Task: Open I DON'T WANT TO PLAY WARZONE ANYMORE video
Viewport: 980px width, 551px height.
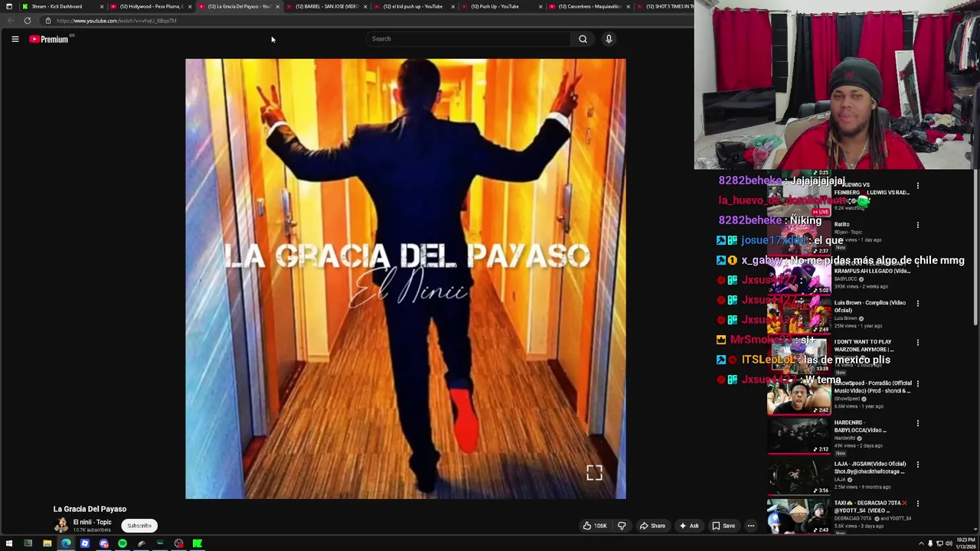Action: pos(864,345)
